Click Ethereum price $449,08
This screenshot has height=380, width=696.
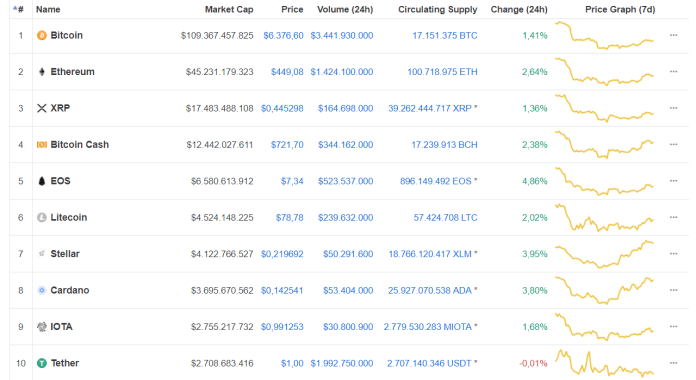click(287, 72)
